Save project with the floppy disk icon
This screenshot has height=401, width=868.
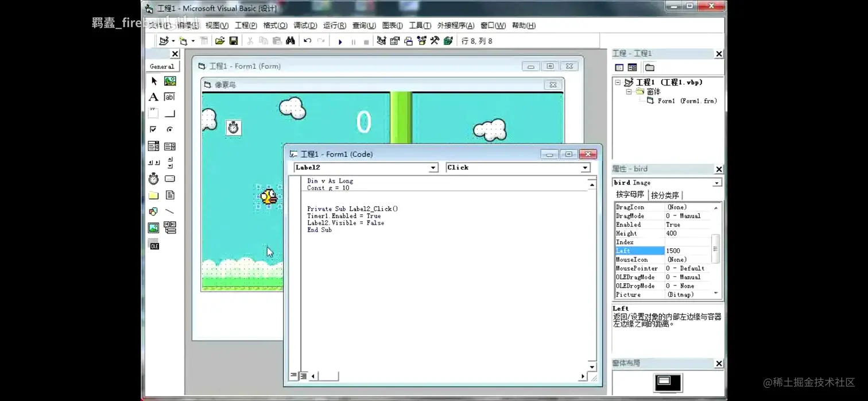[x=234, y=41]
